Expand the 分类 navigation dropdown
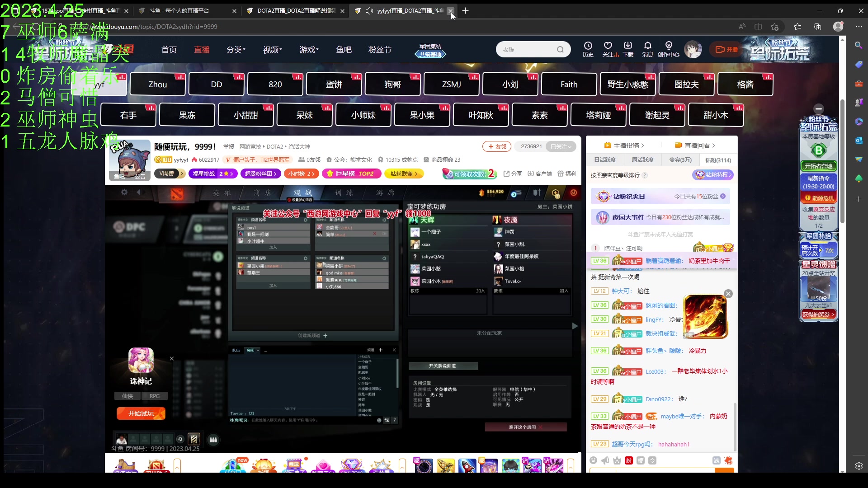This screenshot has height=488, width=868. (x=236, y=50)
